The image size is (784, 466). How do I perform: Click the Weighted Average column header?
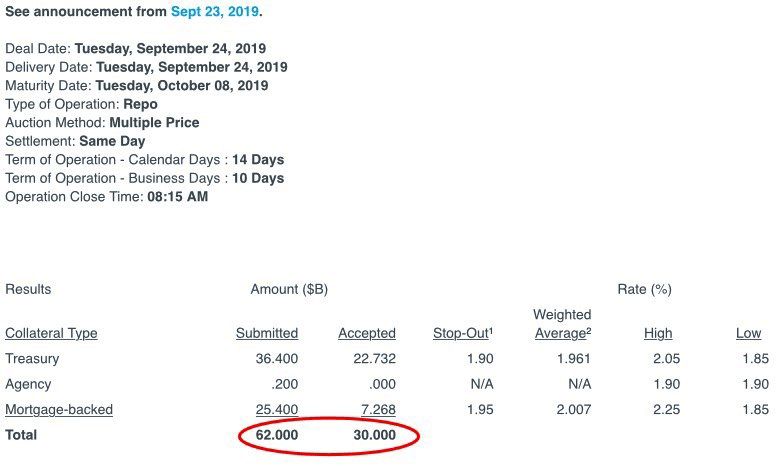tap(562, 324)
